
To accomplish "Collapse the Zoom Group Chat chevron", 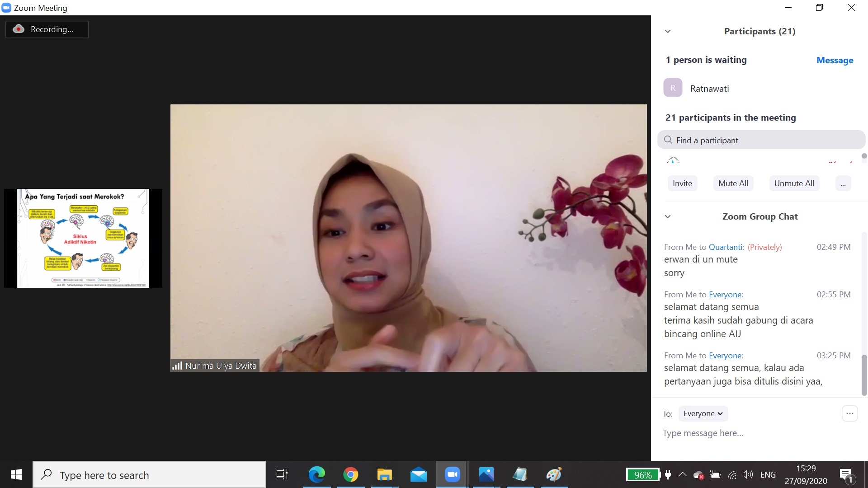I will pyautogui.click(x=668, y=216).
